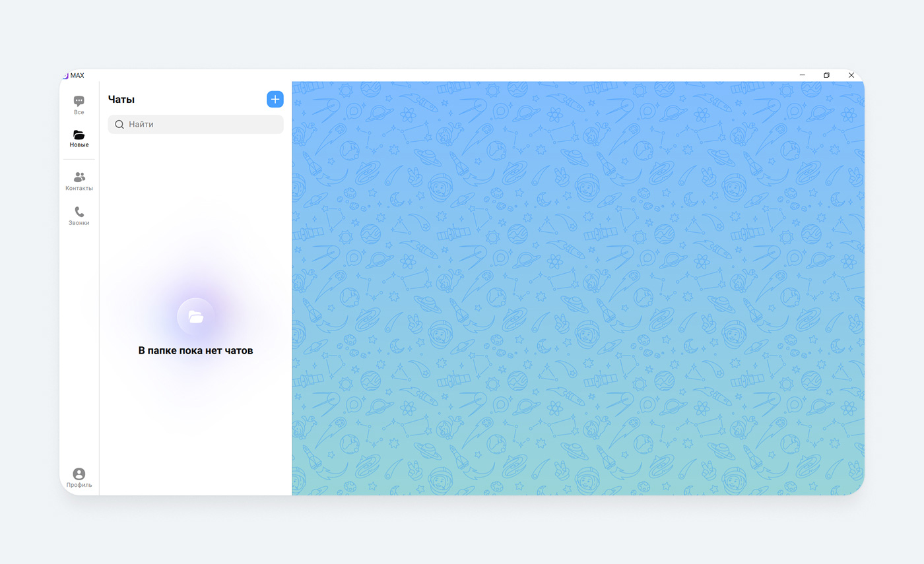
Task: Click the empty folder icon placeholder
Action: point(195,317)
